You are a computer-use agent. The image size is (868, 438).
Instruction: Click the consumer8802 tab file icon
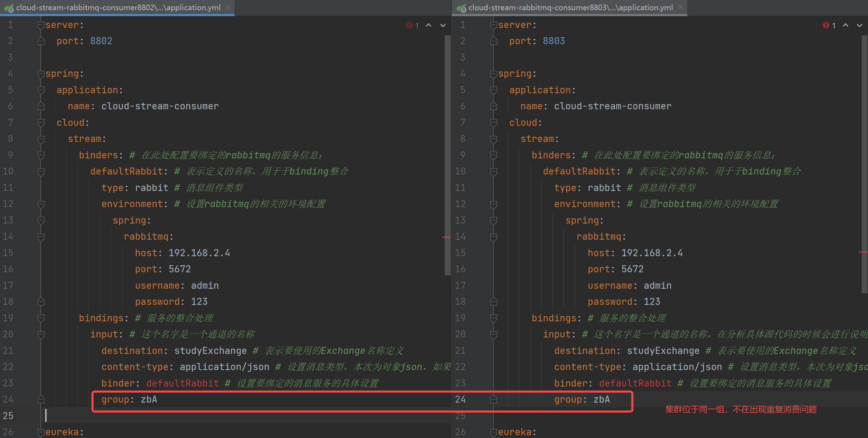click(9, 8)
